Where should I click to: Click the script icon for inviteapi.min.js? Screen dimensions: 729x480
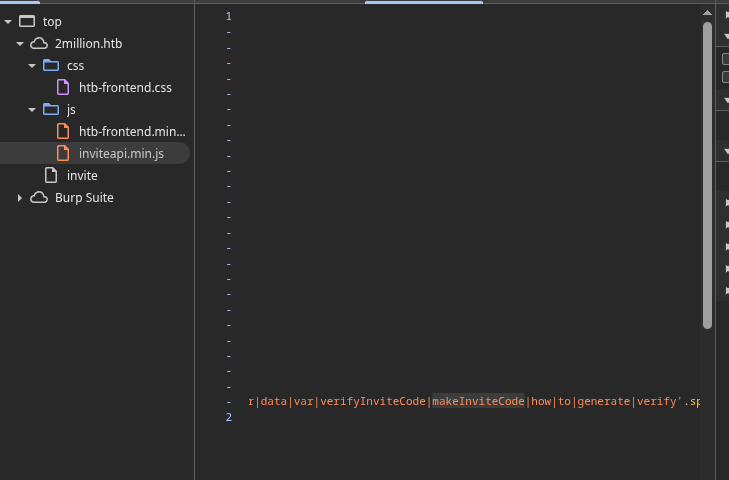(x=63, y=153)
